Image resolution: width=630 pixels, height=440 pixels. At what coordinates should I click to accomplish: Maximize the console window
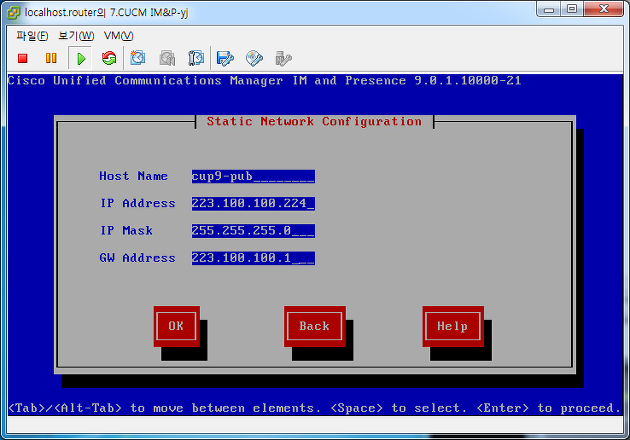point(573,9)
